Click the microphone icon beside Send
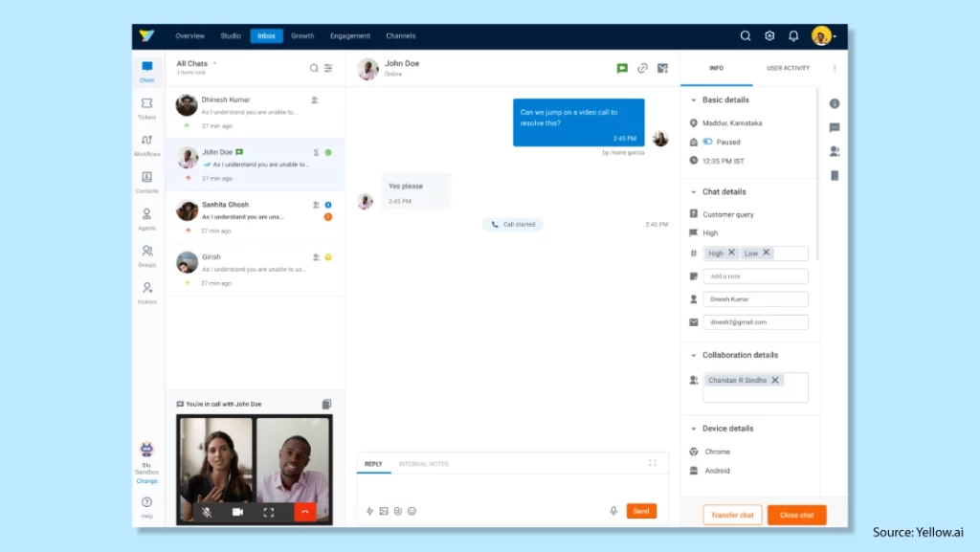980x552 pixels. [x=613, y=511]
